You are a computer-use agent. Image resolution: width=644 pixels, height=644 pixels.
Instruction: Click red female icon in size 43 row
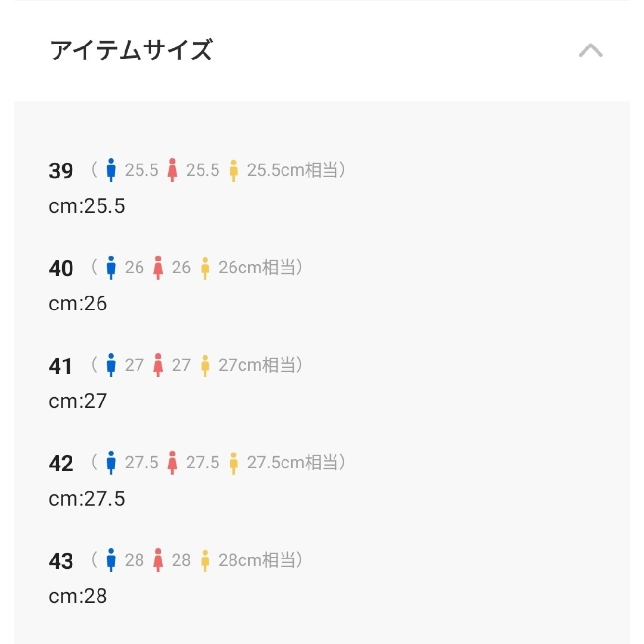tap(158, 560)
